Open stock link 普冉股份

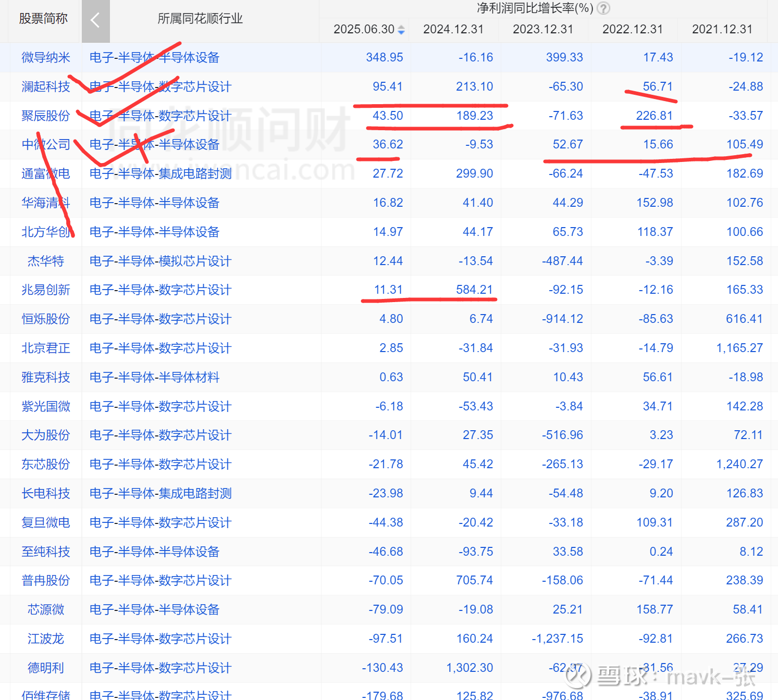tap(46, 580)
